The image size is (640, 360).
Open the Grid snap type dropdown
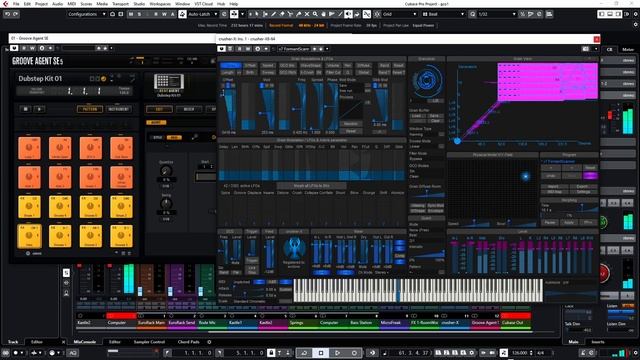pyautogui.click(x=400, y=14)
